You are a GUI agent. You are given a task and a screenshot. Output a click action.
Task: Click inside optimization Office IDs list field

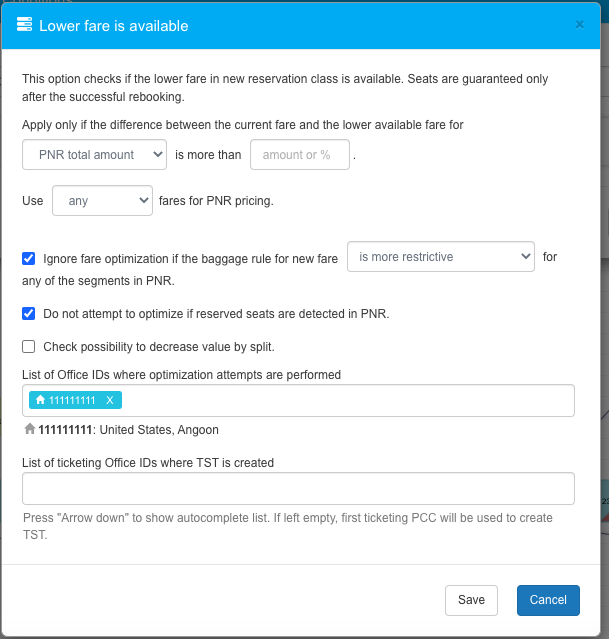point(340,400)
